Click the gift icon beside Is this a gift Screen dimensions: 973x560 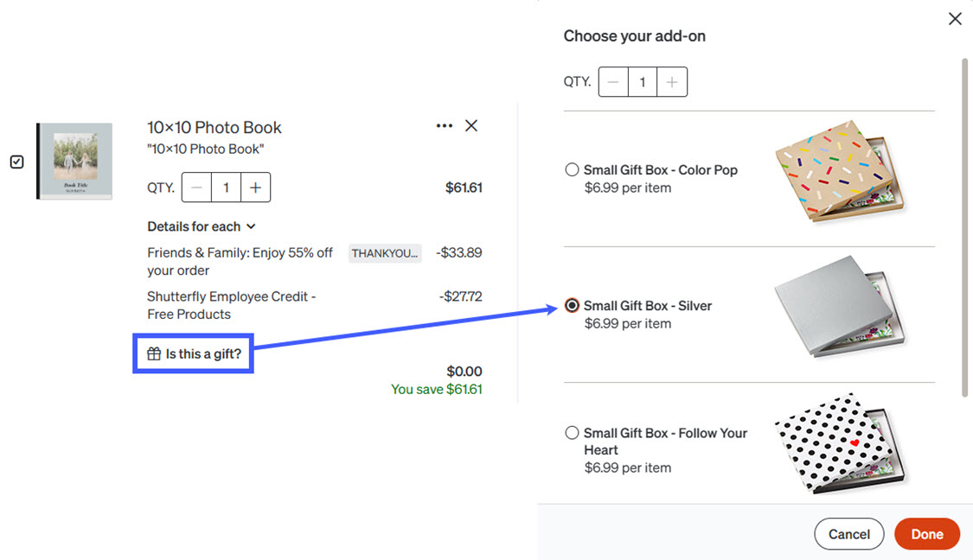pyautogui.click(x=154, y=353)
